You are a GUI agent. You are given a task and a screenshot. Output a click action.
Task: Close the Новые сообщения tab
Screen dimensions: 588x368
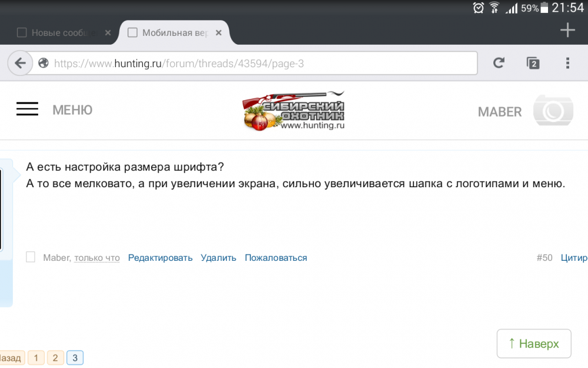click(x=108, y=33)
